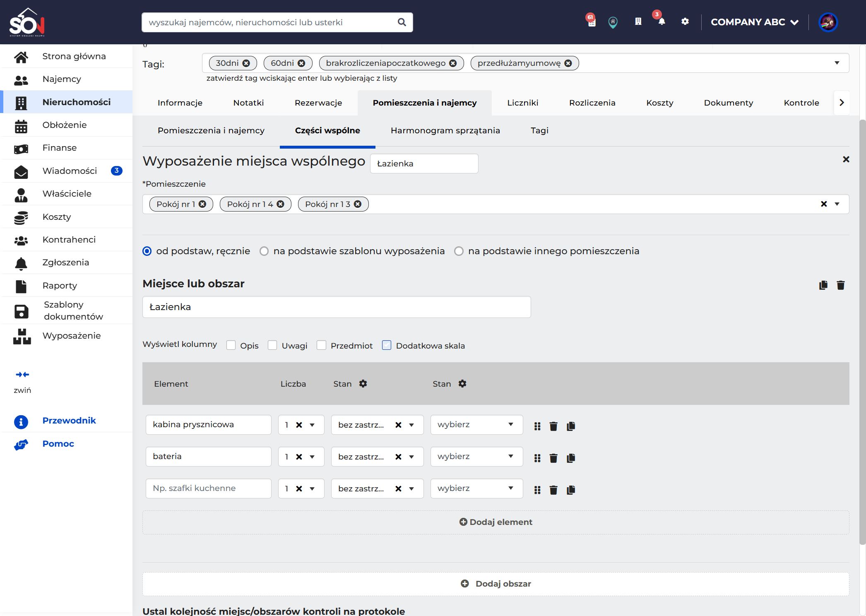Image resolution: width=866 pixels, height=616 pixels.
Task: Show more tabs with right chevron
Action: coord(842,103)
